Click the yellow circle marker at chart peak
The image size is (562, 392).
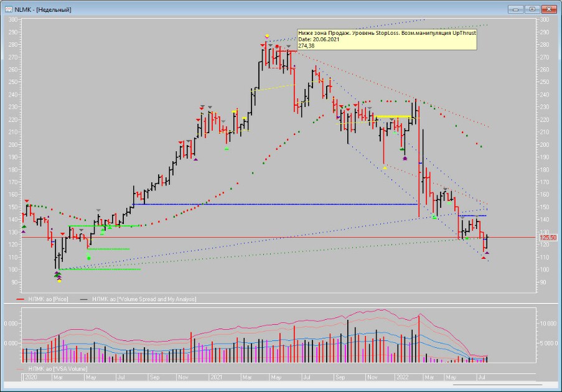[267, 36]
